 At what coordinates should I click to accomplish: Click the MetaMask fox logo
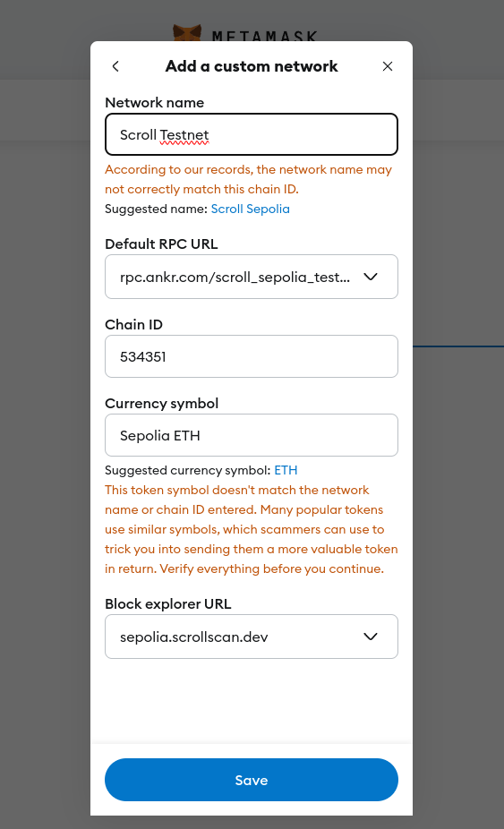(x=187, y=32)
